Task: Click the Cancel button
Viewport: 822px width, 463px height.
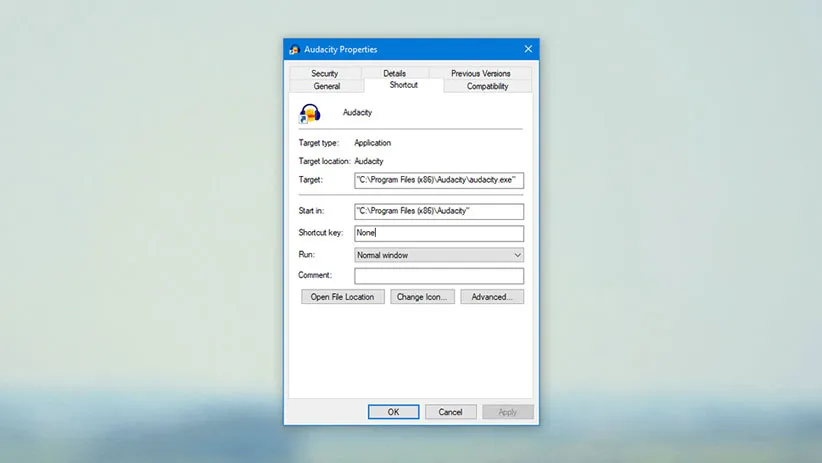Action: pos(450,412)
